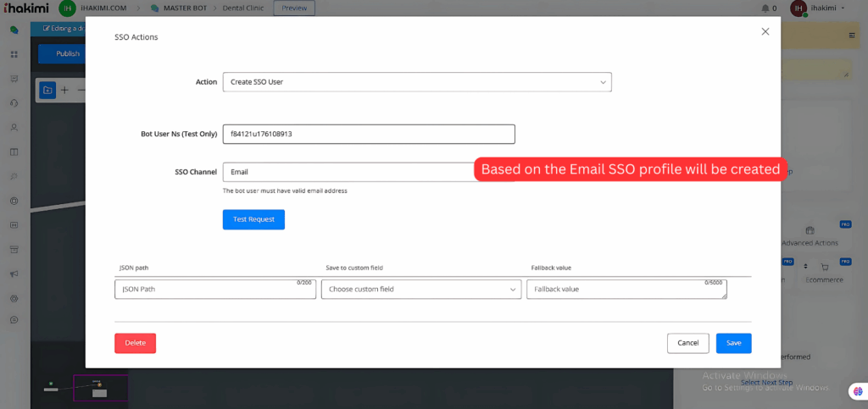Click the notification bell icon
This screenshot has width=868, height=409.
pyautogui.click(x=765, y=8)
